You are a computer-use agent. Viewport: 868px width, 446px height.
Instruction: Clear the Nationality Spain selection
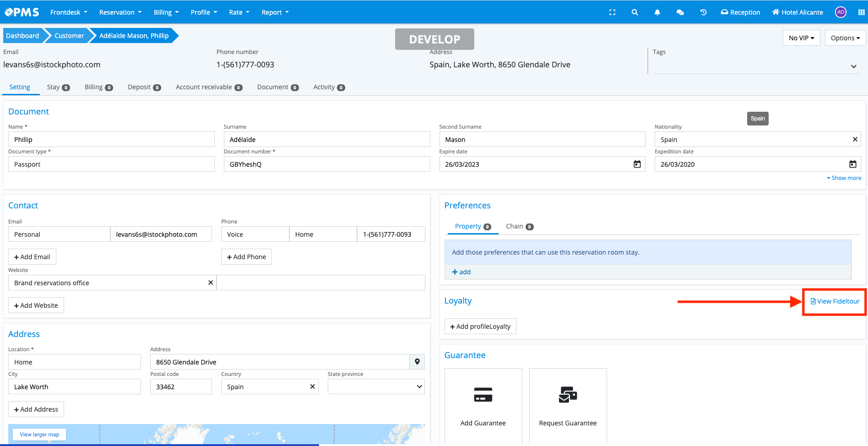click(855, 139)
